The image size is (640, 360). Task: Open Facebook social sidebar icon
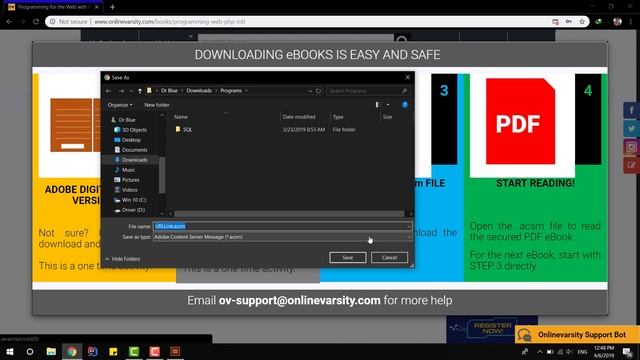631,110
